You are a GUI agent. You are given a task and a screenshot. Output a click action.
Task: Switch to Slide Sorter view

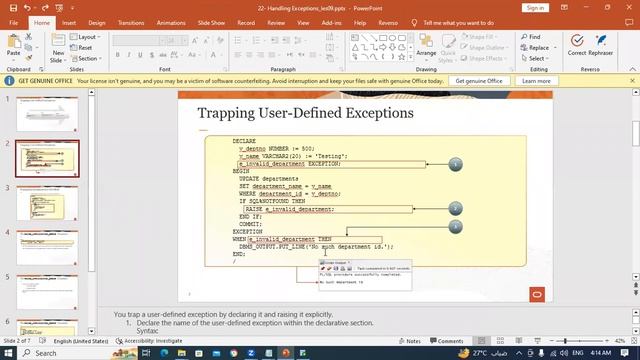[x=500, y=341]
